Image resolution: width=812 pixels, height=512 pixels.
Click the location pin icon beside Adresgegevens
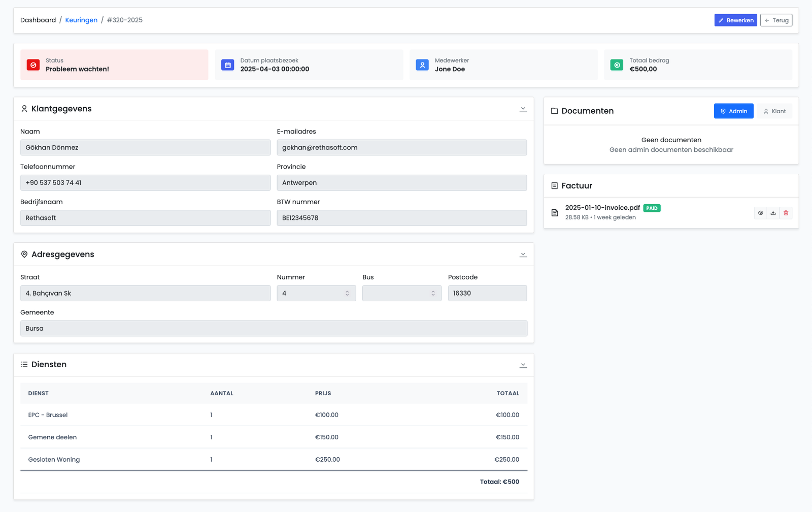(24, 254)
